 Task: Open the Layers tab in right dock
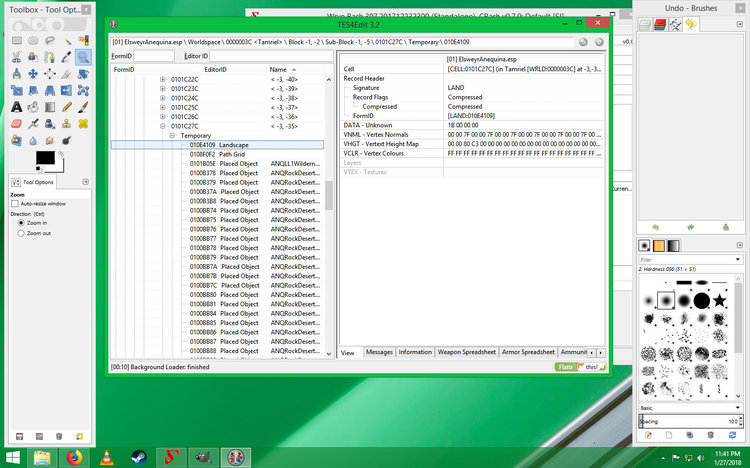click(645, 24)
